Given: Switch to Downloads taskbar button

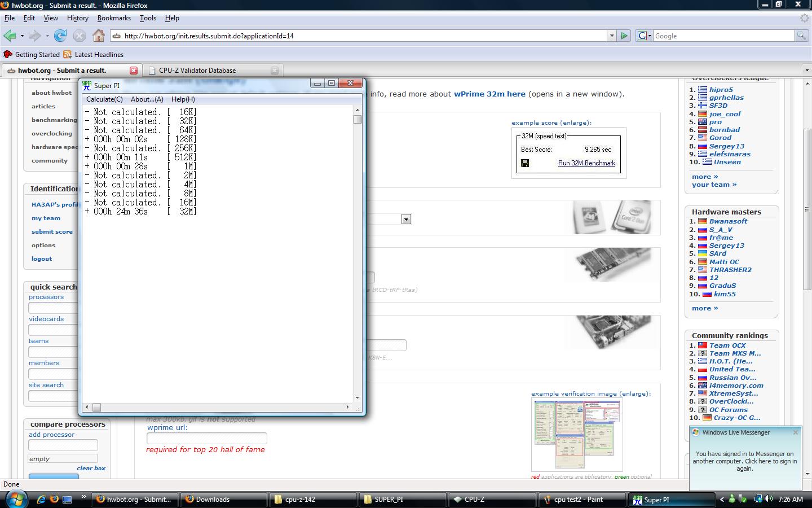Looking at the screenshot, I should point(223,500).
